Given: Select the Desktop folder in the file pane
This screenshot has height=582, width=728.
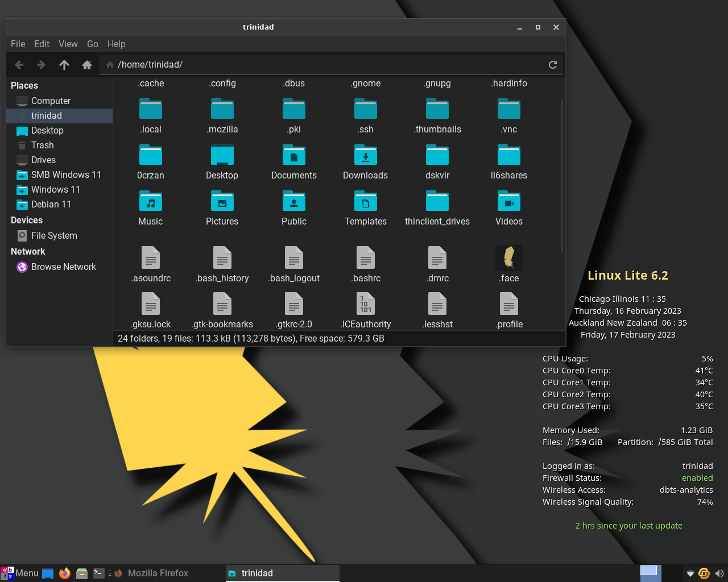Looking at the screenshot, I should [222, 155].
